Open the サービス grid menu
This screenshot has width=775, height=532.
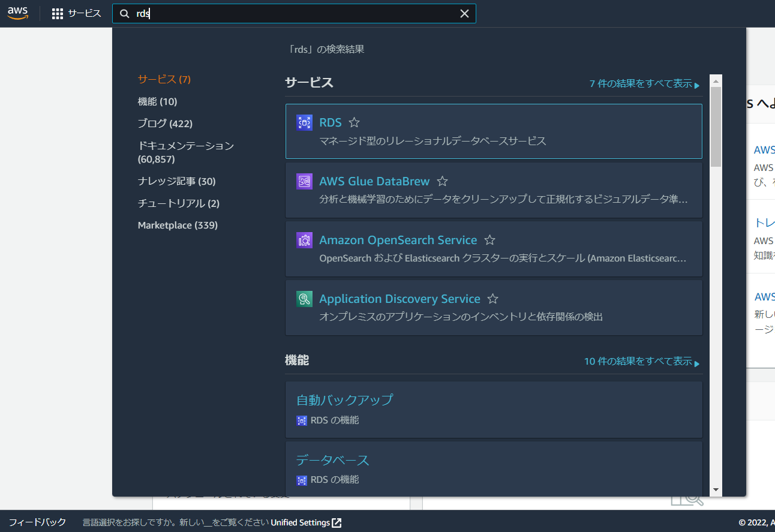tap(76, 13)
